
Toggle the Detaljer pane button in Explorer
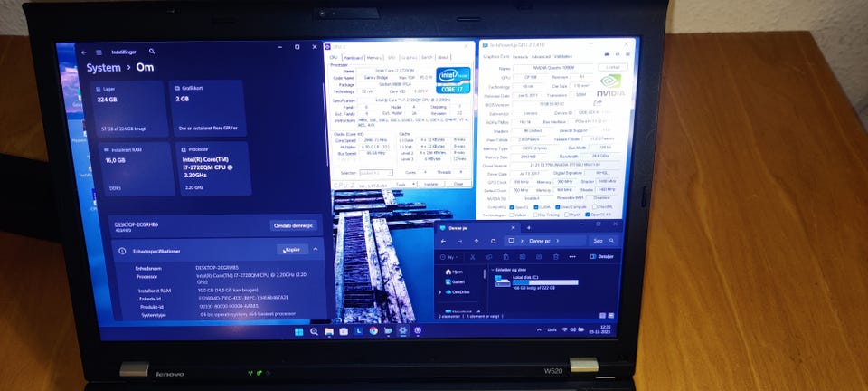[x=602, y=257]
